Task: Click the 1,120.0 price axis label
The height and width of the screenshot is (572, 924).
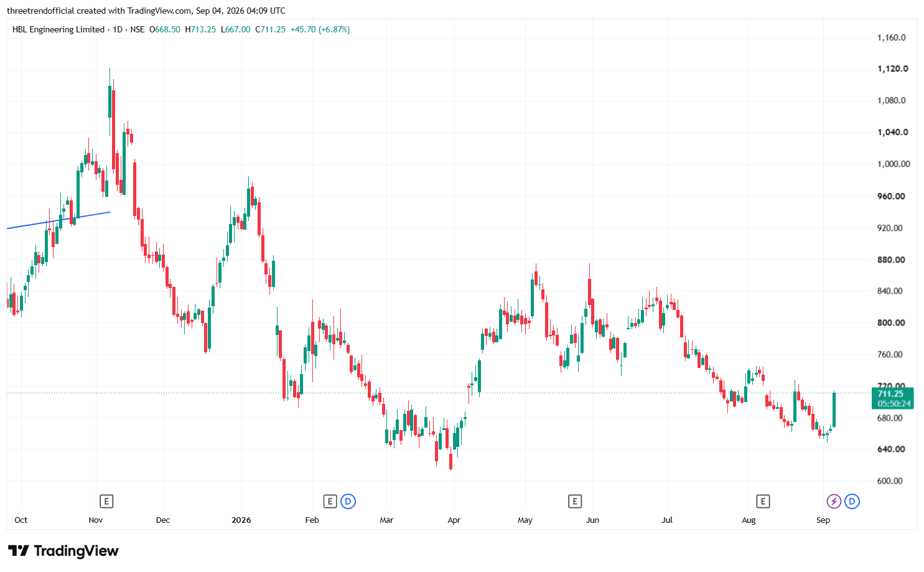Action: 893,68
